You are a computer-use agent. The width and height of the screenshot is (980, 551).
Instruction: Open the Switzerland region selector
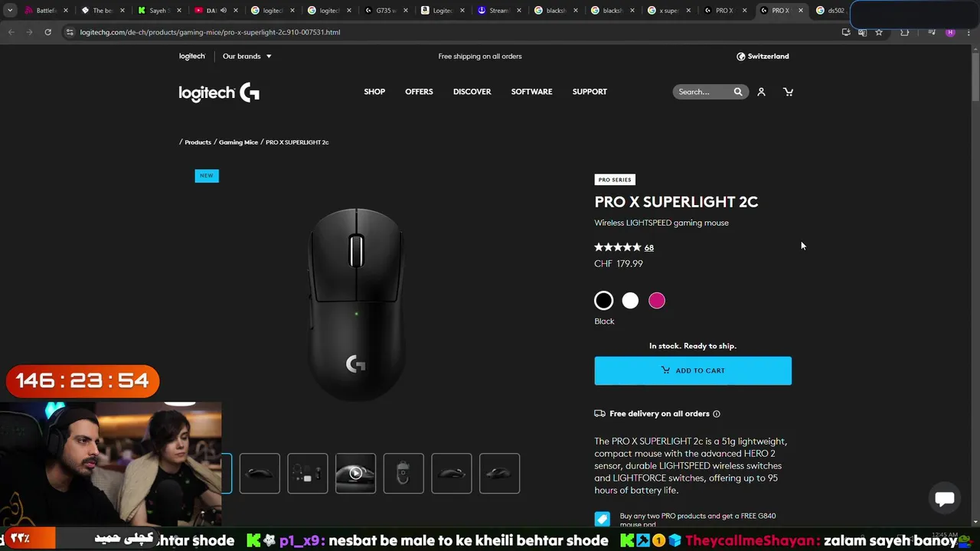coord(763,56)
